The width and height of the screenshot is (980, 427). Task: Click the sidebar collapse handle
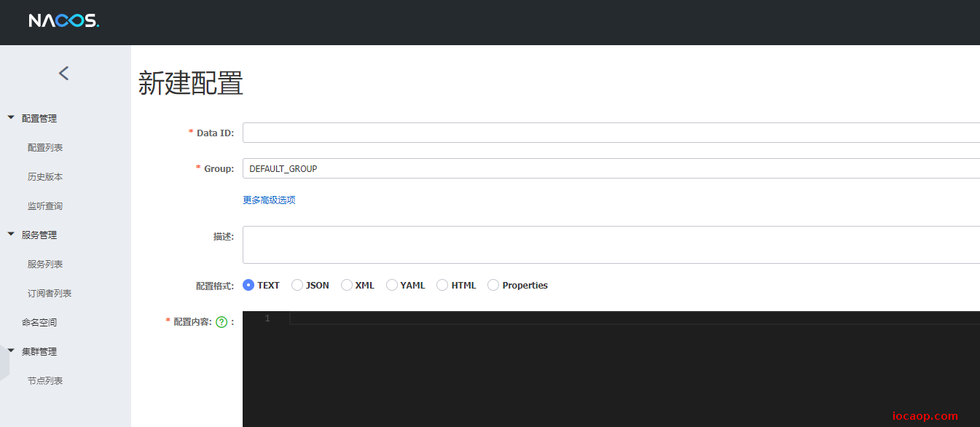(4, 361)
